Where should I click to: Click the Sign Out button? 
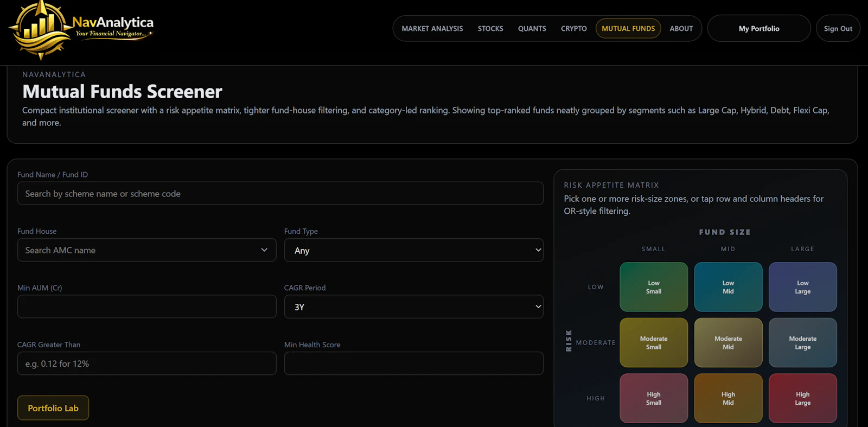(838, 29)
